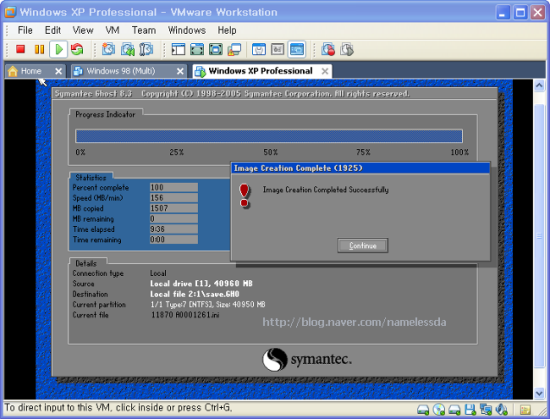Click the floppy disk status bar icon

[x=470, y=410]
